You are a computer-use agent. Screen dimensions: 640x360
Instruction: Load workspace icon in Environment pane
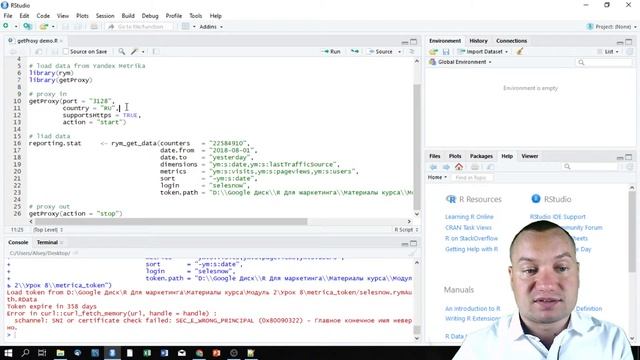(x=433, y=52)
